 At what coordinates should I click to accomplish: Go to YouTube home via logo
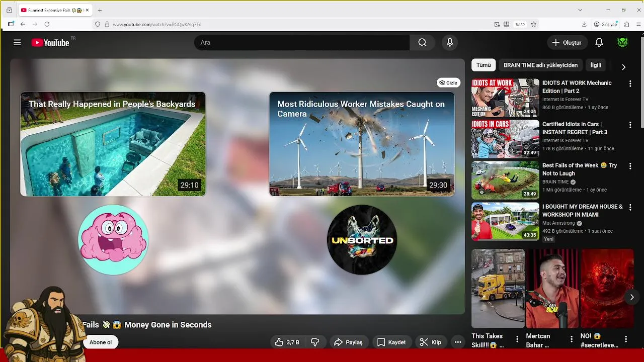[50, 43]
